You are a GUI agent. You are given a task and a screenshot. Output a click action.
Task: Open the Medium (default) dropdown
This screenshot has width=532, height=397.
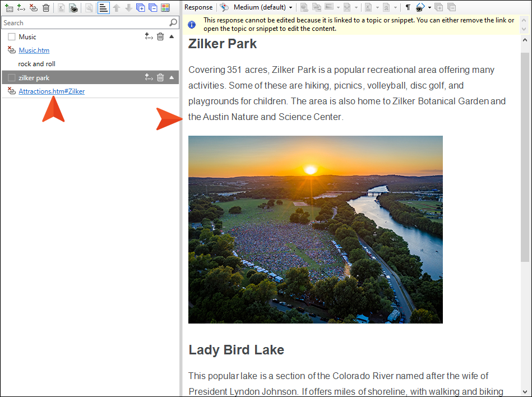[x=263, y=7]
